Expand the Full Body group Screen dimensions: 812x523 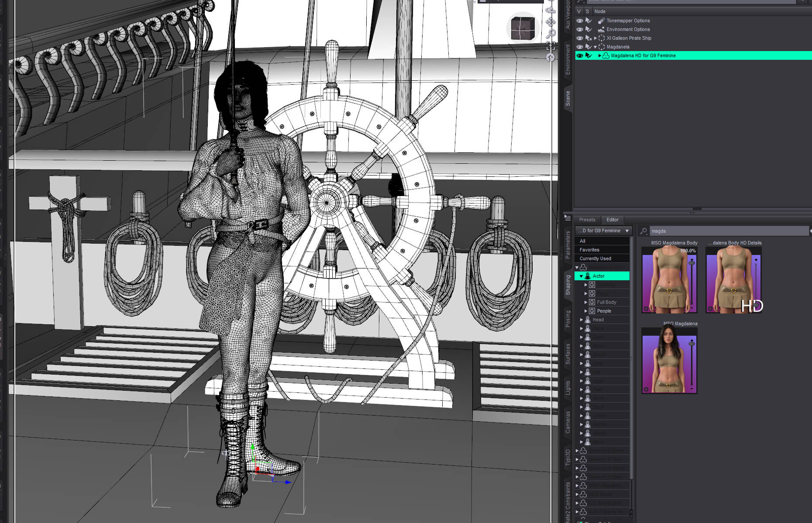[586, 302]
